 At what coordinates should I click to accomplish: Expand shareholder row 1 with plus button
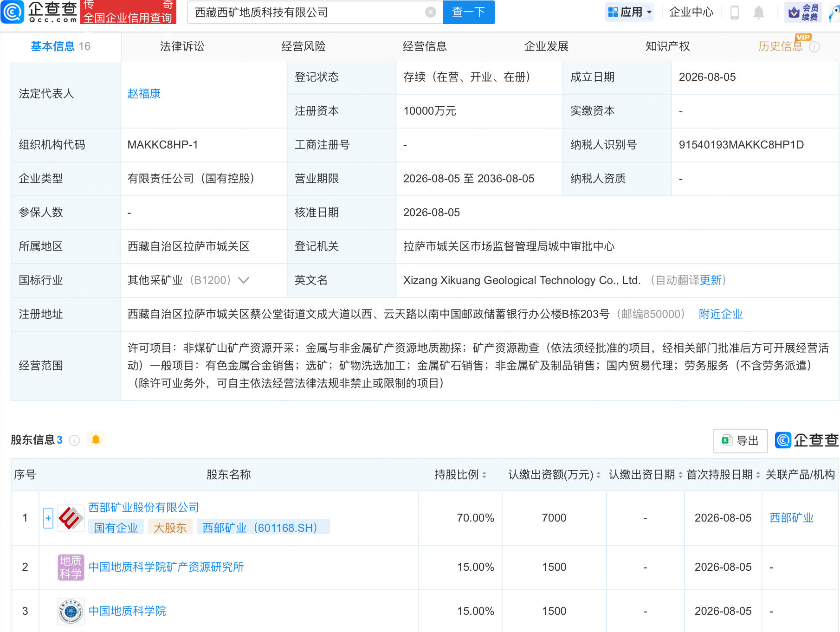[x=48, y=518]
